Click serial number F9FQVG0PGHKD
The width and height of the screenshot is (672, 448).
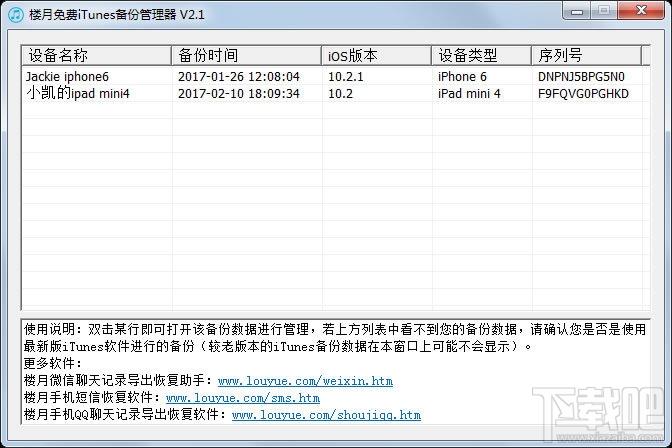583,93
